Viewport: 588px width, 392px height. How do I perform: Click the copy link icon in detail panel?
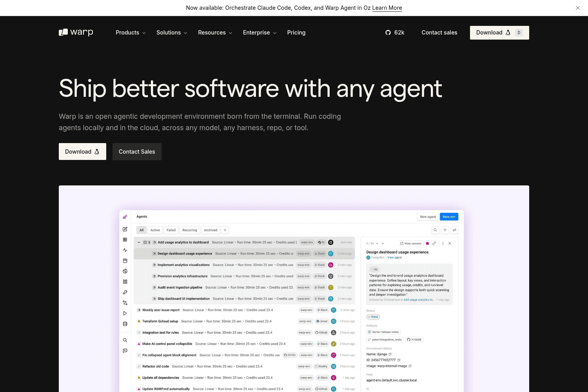[x=434, y=243]
